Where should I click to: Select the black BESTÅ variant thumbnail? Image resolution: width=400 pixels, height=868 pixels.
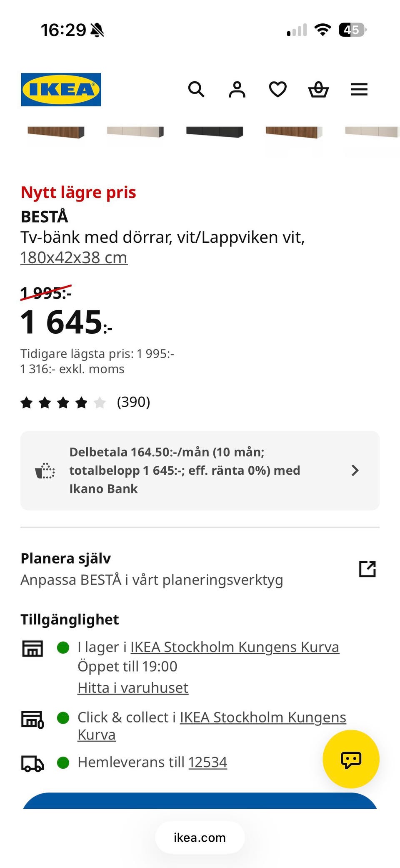pyautogui.click(x=215, y=132)
